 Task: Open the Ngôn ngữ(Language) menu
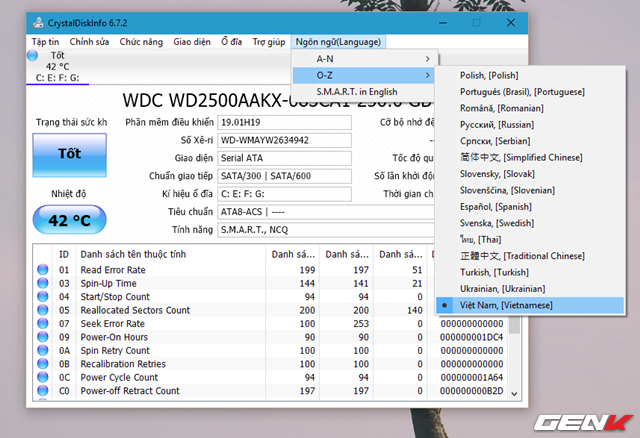coord(339,41)
